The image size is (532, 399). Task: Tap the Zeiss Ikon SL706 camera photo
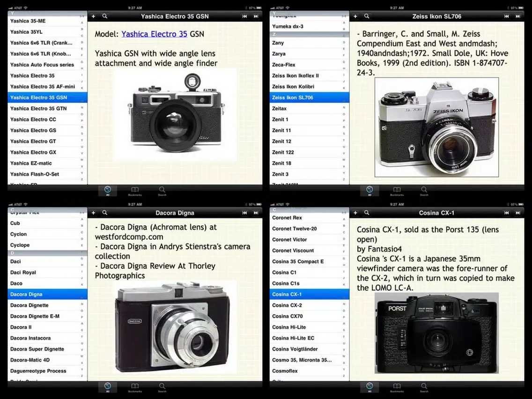pyautogui.click(x=436, y=127)
